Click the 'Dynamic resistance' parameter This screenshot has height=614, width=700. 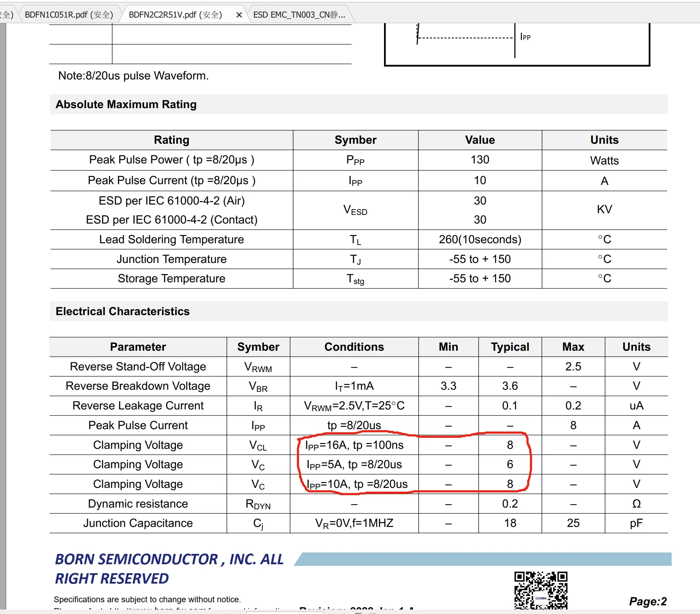coord(138,504)
